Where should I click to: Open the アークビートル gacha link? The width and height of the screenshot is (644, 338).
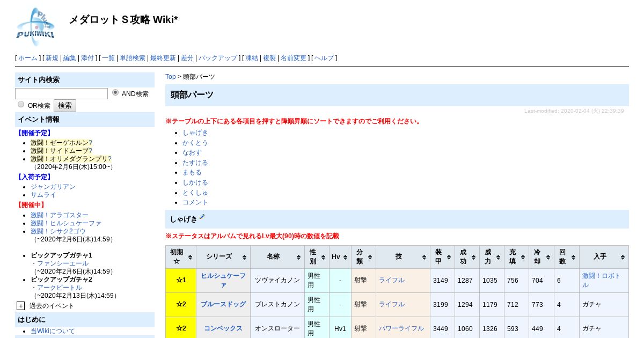pos(60,288)
